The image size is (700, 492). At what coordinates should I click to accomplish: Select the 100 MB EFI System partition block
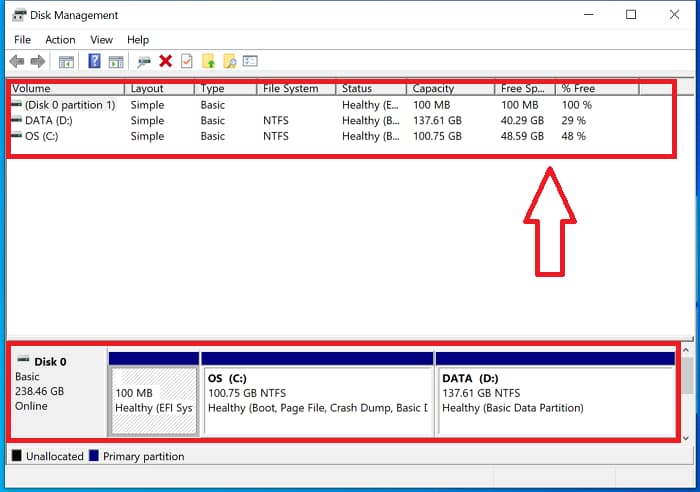(153, 400)
